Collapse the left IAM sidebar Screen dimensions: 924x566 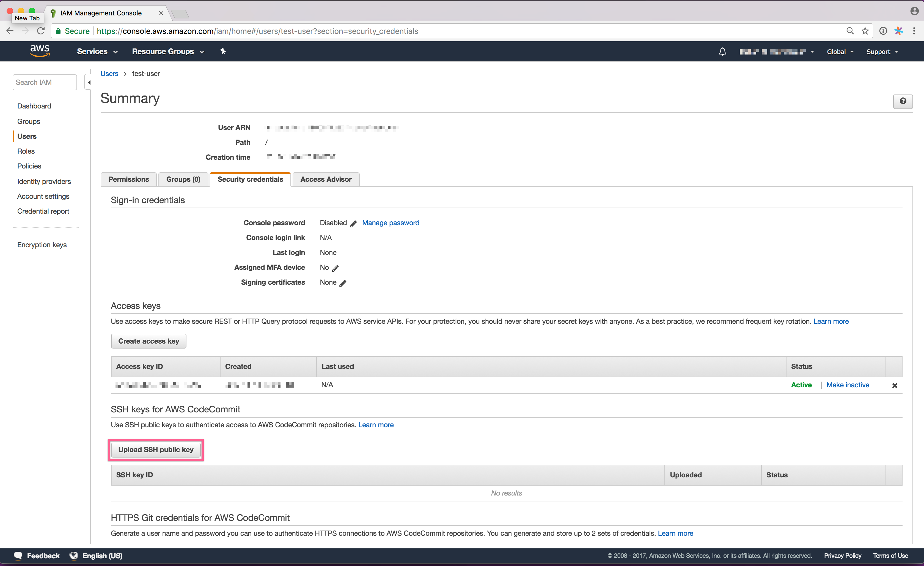(x=89, y=82)
